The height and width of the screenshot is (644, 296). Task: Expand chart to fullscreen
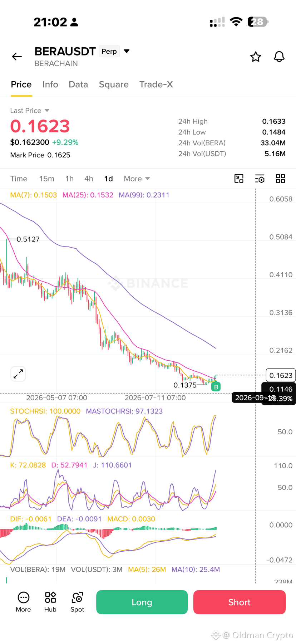point(18,374)
